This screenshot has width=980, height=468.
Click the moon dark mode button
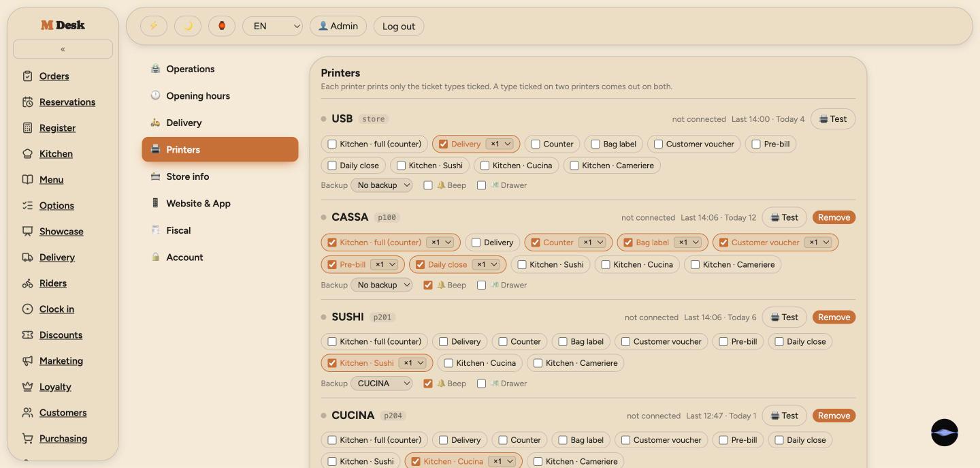[x=188, y=26]
